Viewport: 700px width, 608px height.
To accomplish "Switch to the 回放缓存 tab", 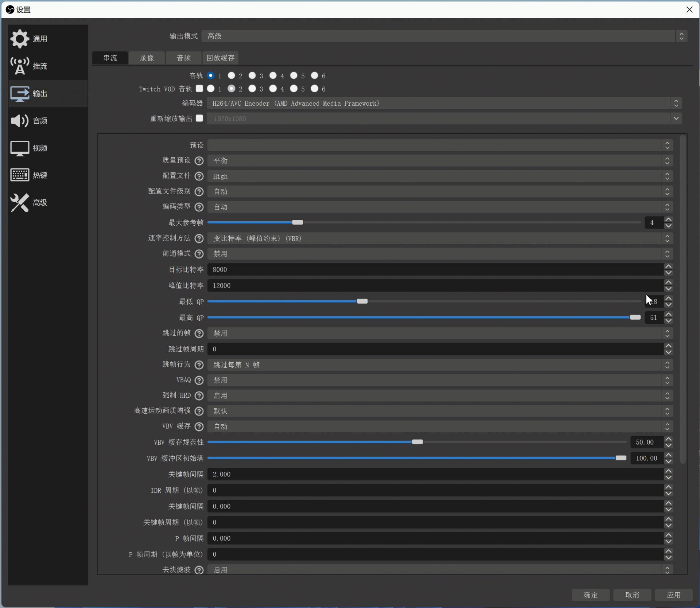I will tap(220, 58).
